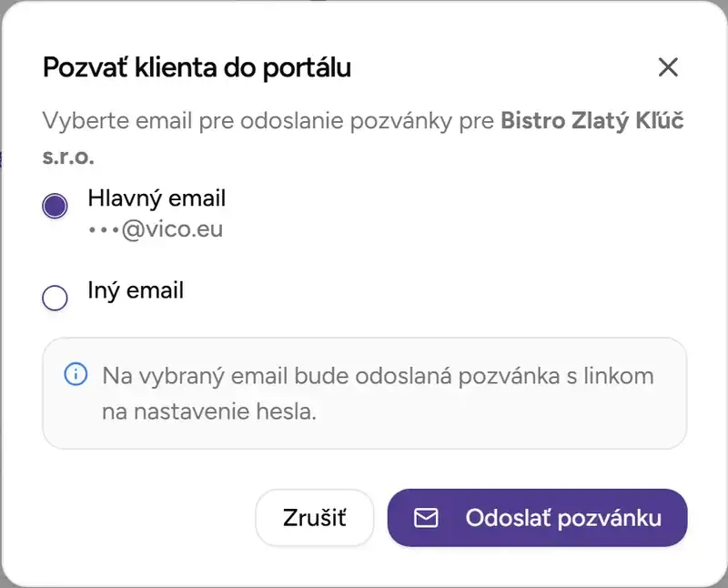Viewport: 728px width, 588px height.
Task: Click the purple send invitation action area
Action: point(537,517)
